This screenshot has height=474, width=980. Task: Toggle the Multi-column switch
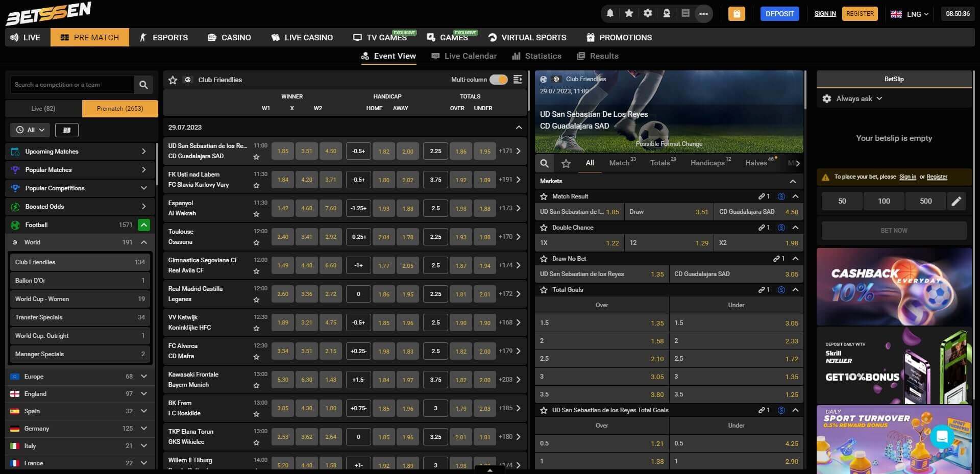[x=498, y=80]
